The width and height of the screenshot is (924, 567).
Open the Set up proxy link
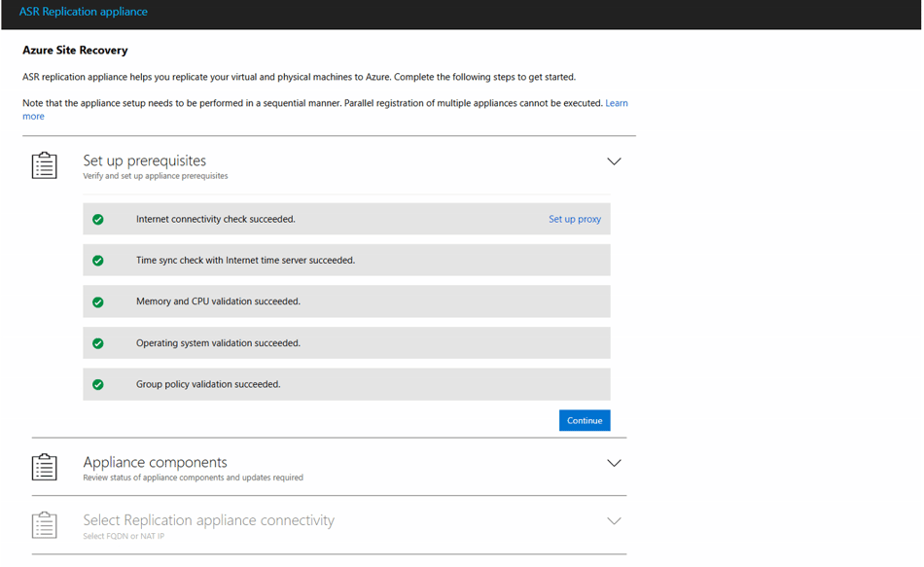[575, 219]
